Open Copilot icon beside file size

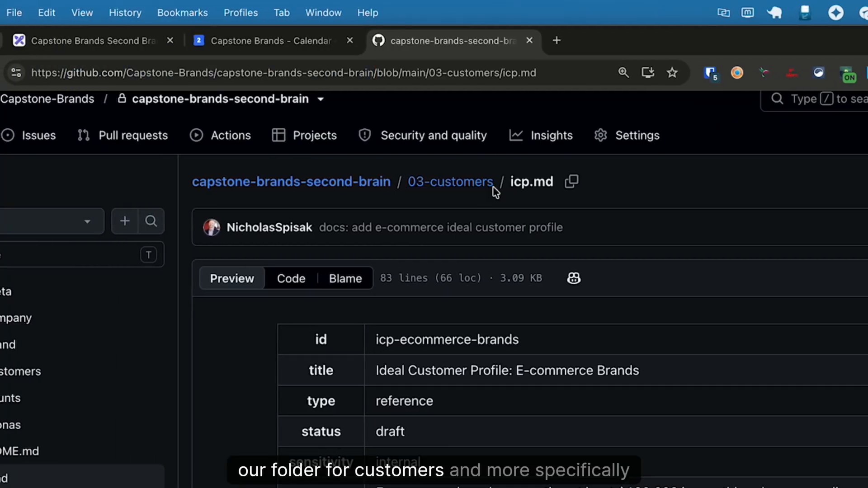tap(574, 278)
